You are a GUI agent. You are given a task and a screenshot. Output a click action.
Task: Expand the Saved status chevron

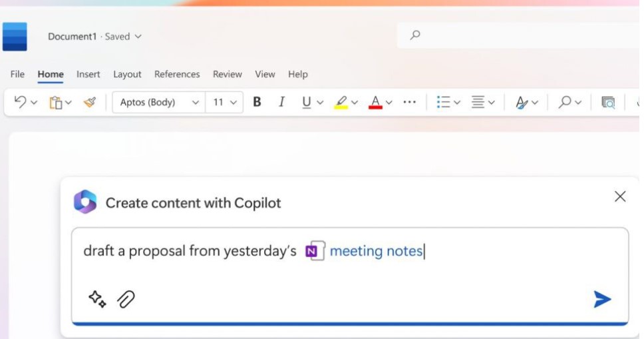click(138, 37)
